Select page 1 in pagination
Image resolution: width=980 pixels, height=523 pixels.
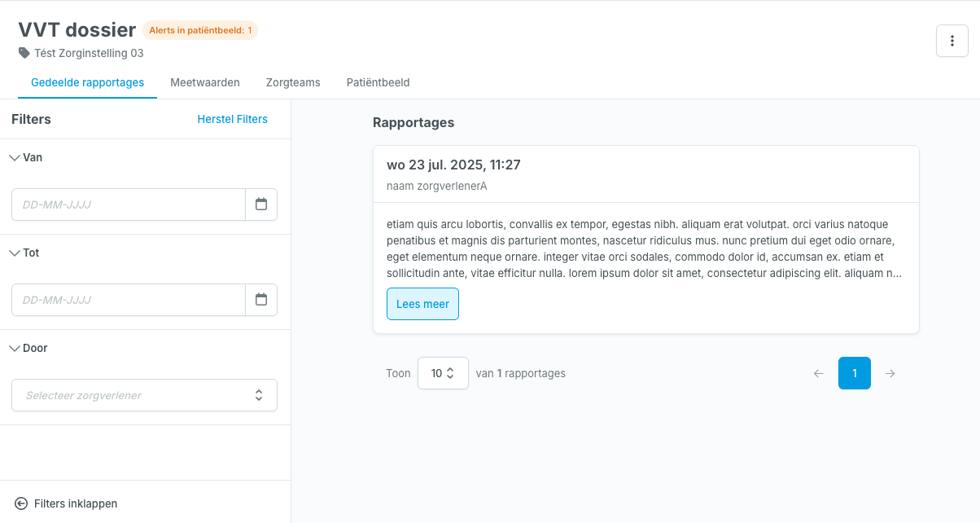(x=855, y=373)
